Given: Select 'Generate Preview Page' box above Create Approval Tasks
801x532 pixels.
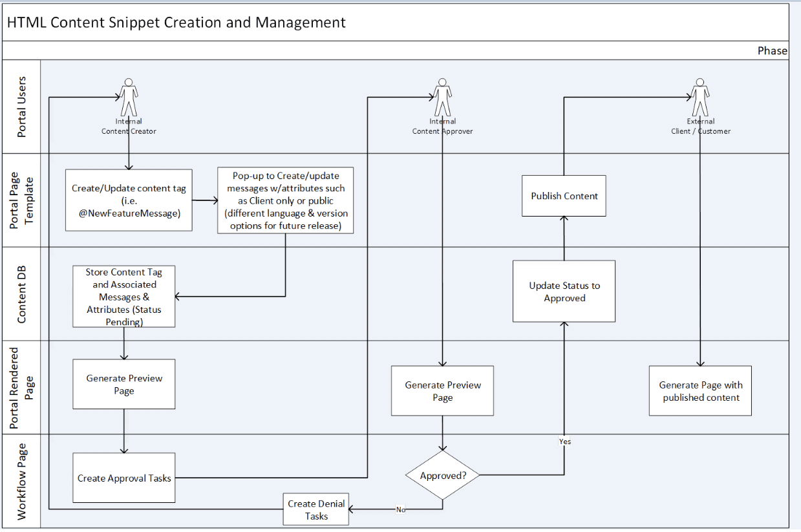Looking at the screenshot, I should click(124, 384).
